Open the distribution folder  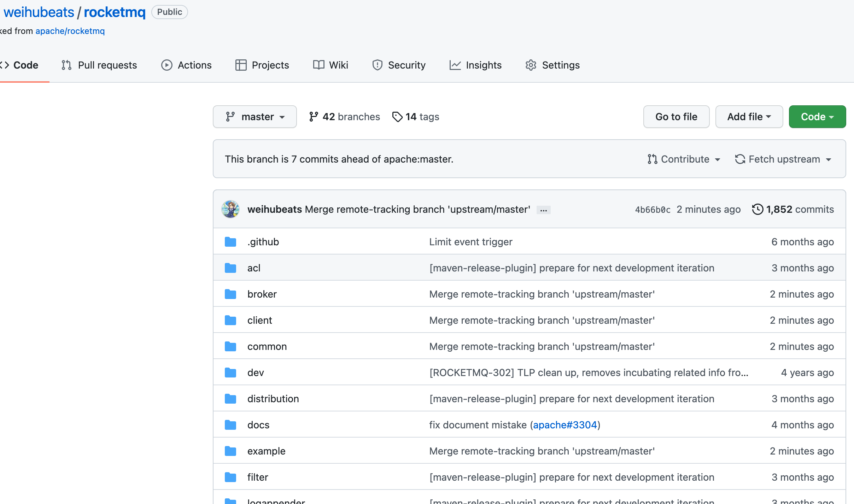pos(273,399)
